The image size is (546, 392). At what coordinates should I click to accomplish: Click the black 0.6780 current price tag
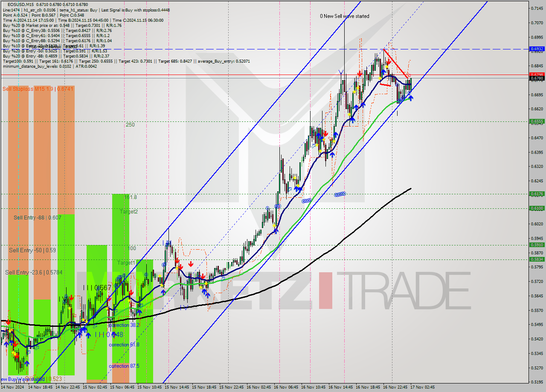coord(537,78)
